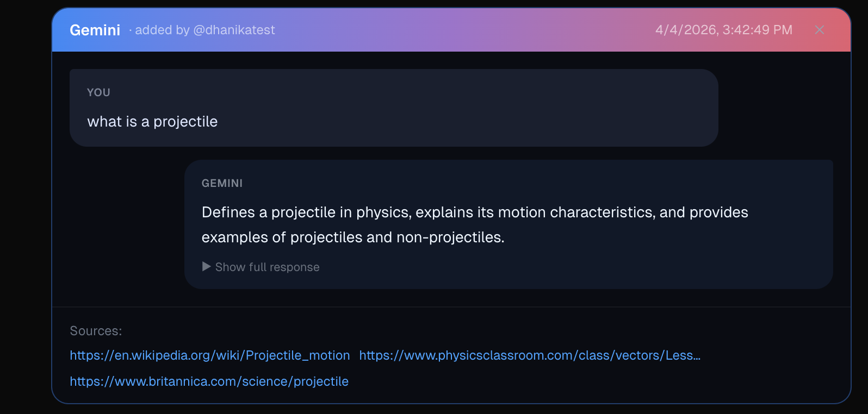
Task: Click the GEMINI sender label
Action: (222, 184)
